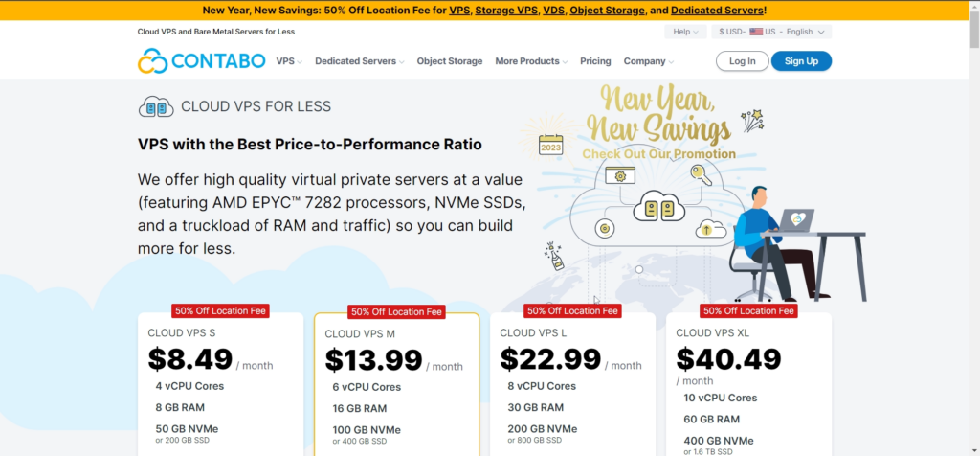Click the central server cloud icon in illustration
Image resolution: width=980 pixels, height=456 pixels.
(x=660, y=208)
